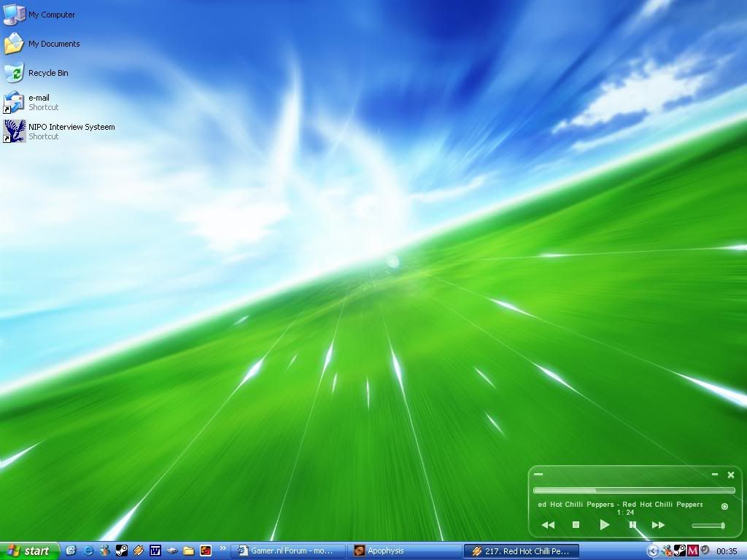Adjust the player volume slider

point(708,525)
